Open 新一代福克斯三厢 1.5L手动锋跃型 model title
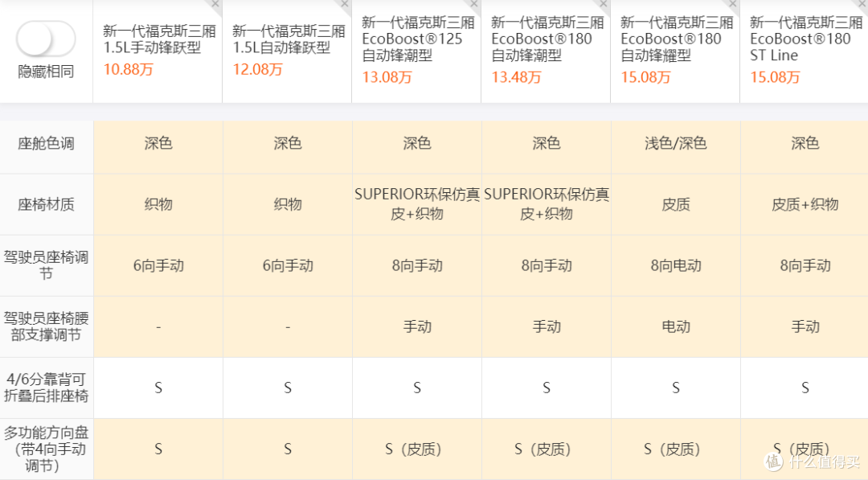The width and height of the screenshot is (868, 480). [x=159, y=39]
